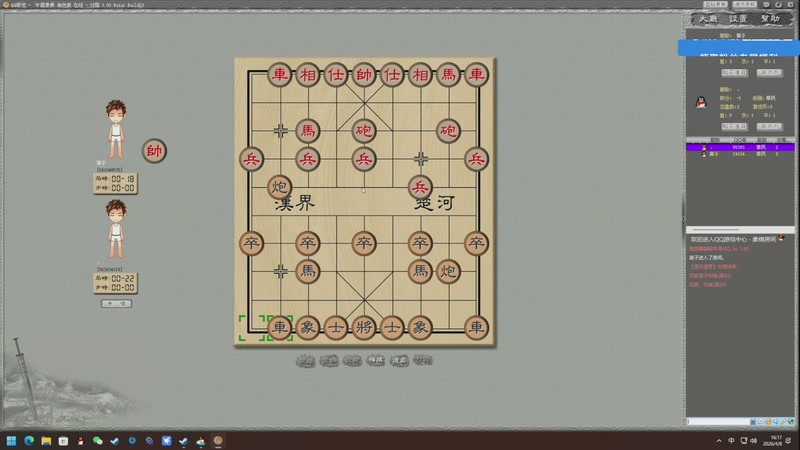Select the right black 象 elephant
The height and width of the screenshot is (450, 800).
[420, 328]
